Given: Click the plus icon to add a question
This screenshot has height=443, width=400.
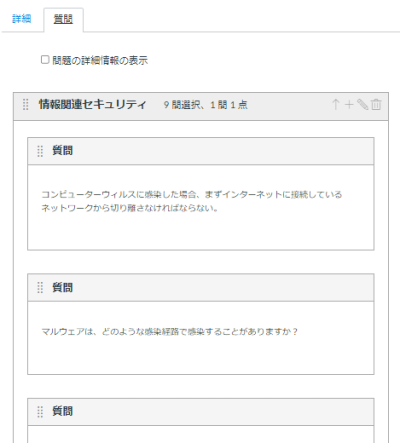Looking at the screenshot, I should (349, 105).
